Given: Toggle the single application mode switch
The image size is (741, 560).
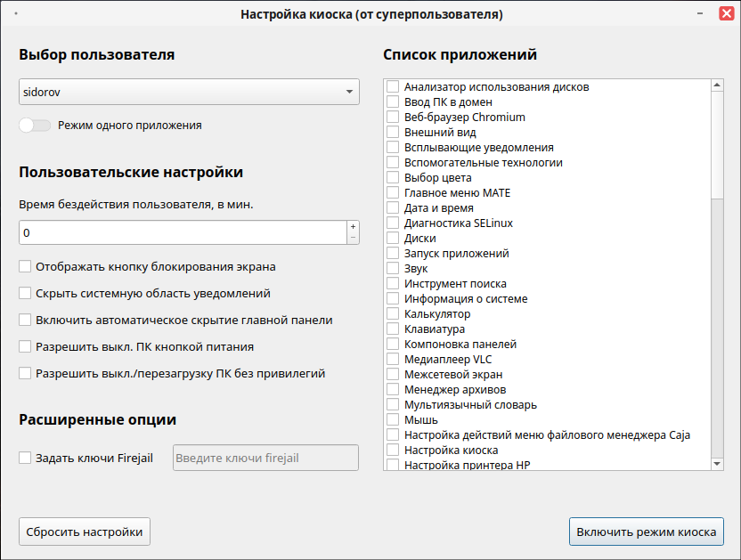Looking at the screenshot, I should tap(36, 126).
